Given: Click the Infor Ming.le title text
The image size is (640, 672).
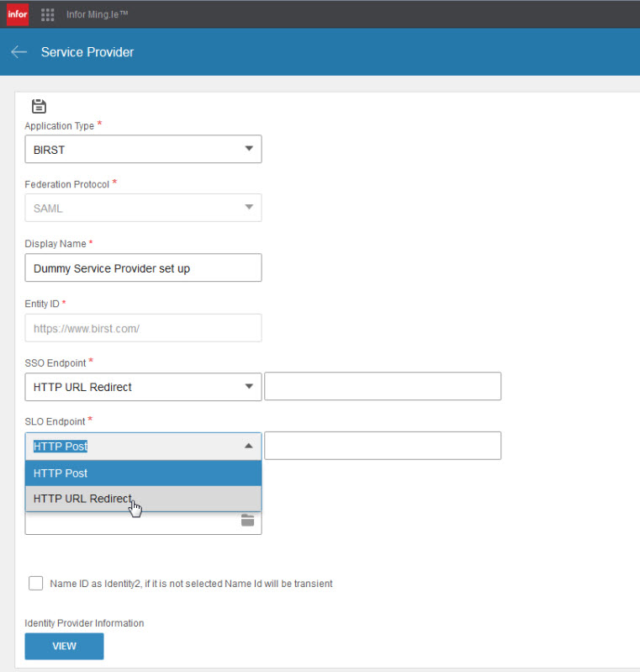Looking at the screenshot, I should point(98,14).
